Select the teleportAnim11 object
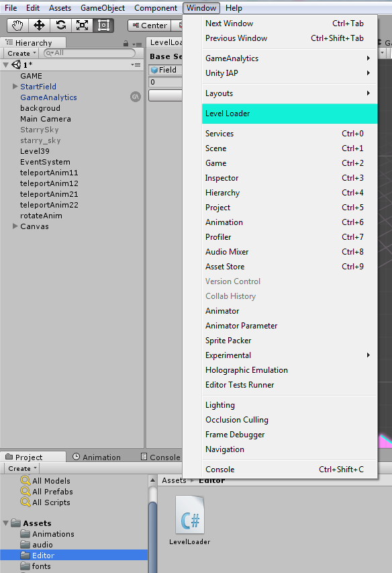This screenshot has width=392, height=573. pos(49,173)
